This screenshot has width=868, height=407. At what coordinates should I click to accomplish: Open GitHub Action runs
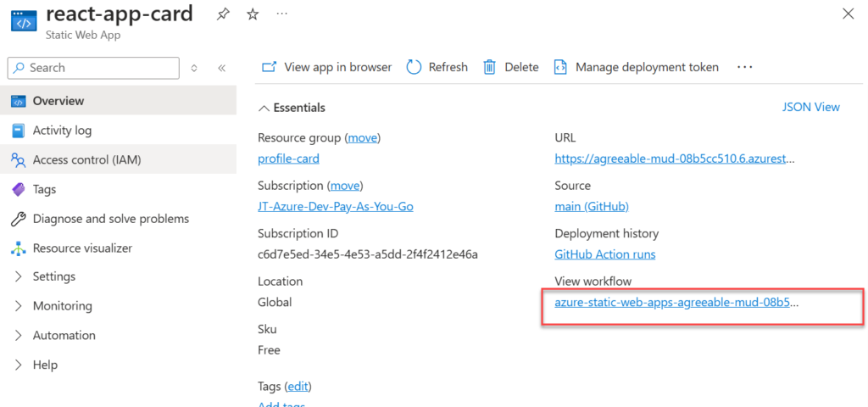tap(605, 254)
